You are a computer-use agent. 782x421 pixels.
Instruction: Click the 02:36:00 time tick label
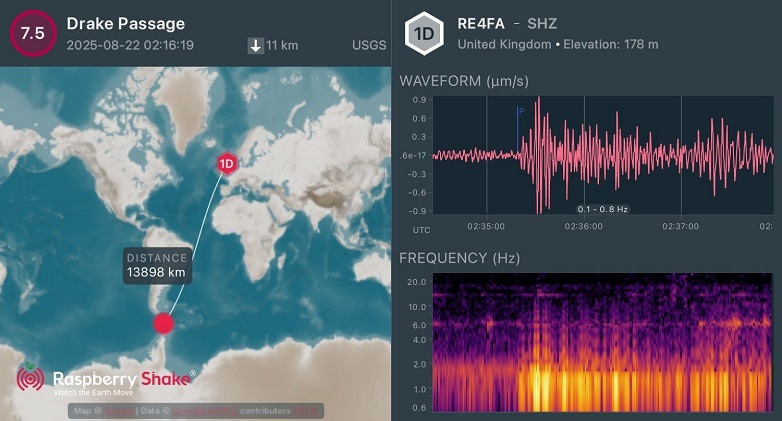[583, 226]
